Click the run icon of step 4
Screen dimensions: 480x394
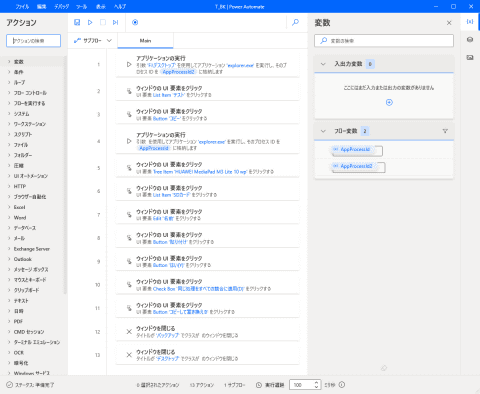(129, 141)
